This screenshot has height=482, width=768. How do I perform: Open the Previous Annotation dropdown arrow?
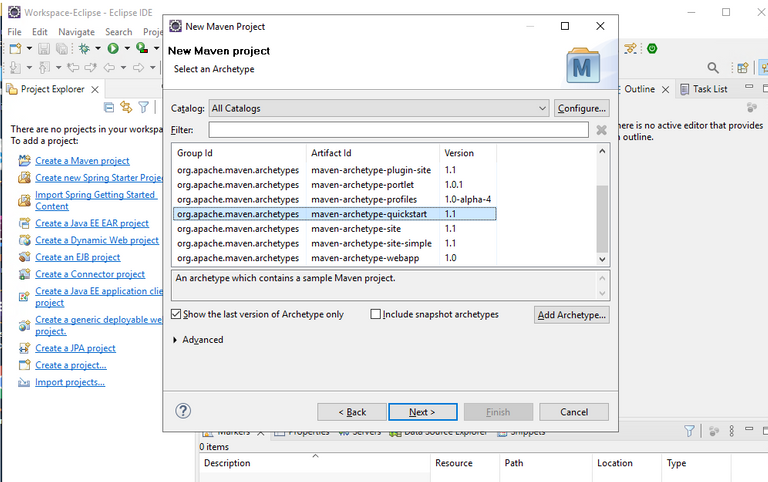(58, 68)
